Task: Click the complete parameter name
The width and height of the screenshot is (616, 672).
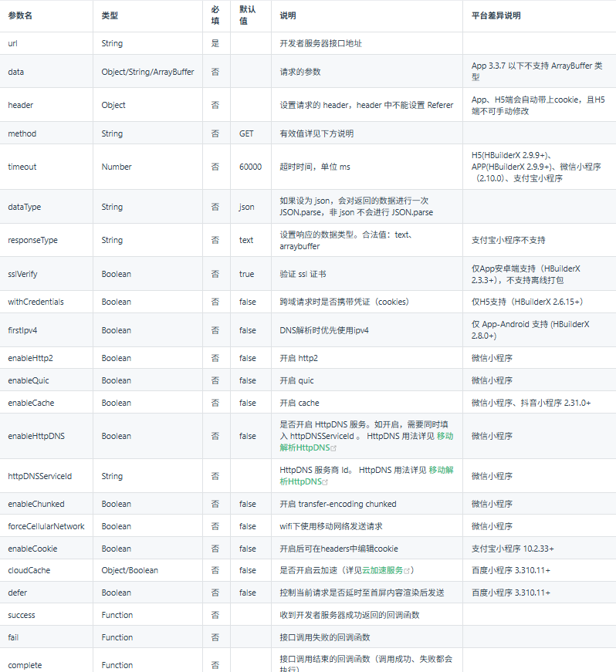Action: (25, 665)
